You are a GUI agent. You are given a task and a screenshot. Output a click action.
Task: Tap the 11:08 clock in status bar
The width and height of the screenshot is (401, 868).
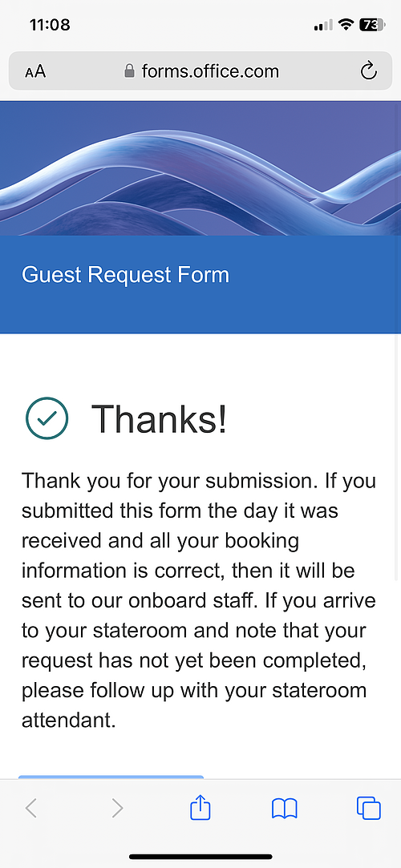[50, 25]
